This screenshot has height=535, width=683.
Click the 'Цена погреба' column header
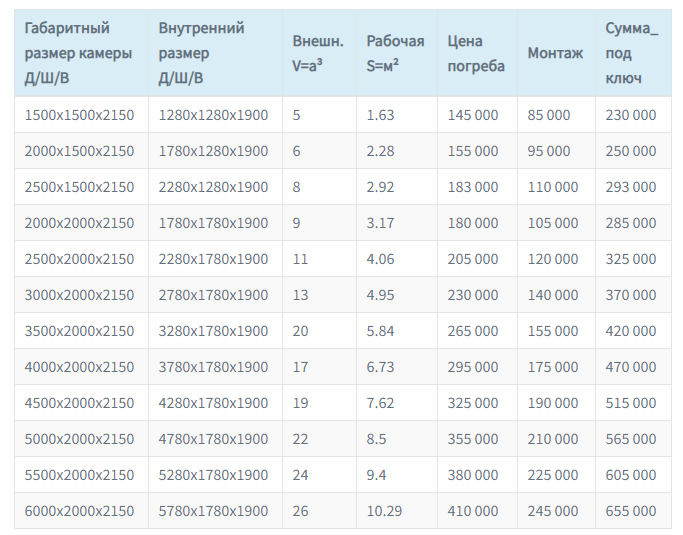coord(477,53)
